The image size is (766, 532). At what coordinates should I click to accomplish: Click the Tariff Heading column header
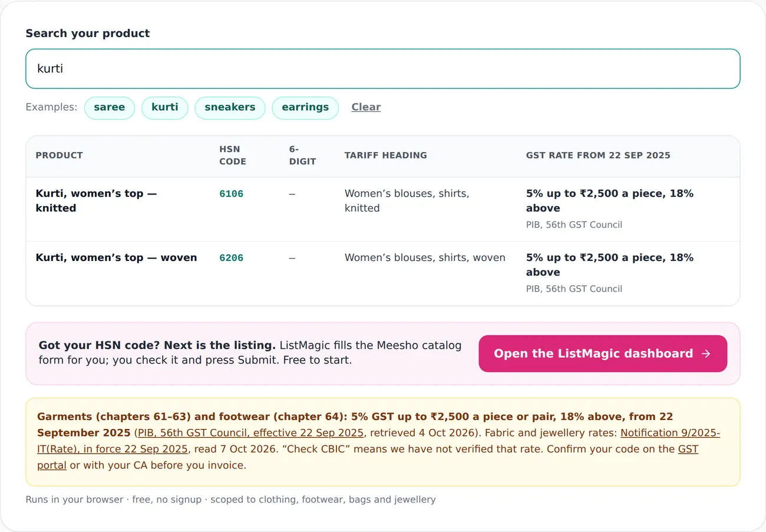pos(386,156)
